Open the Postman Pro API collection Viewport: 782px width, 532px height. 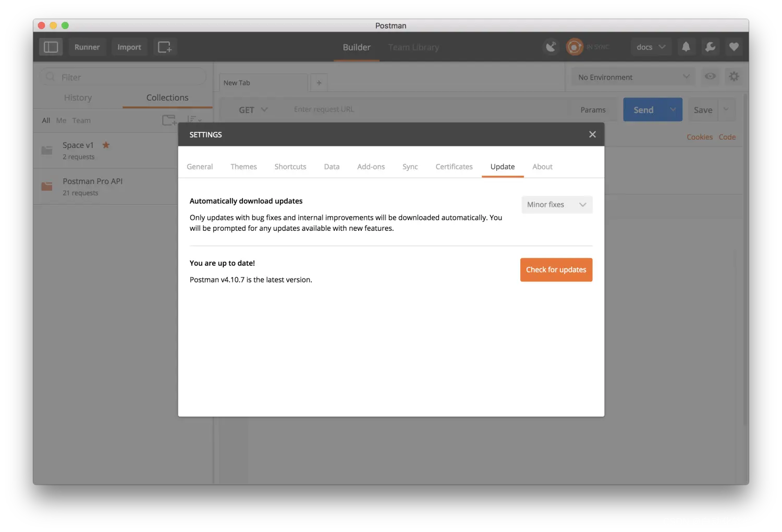[105, 186]
